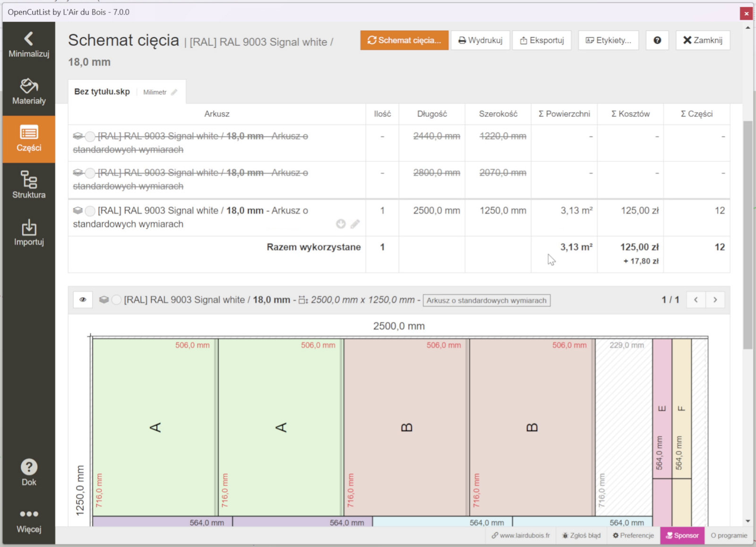The width and height of the screenshot is (756, 547).
Task: Expand the Więcej more options menu
Action: point(29,520)
